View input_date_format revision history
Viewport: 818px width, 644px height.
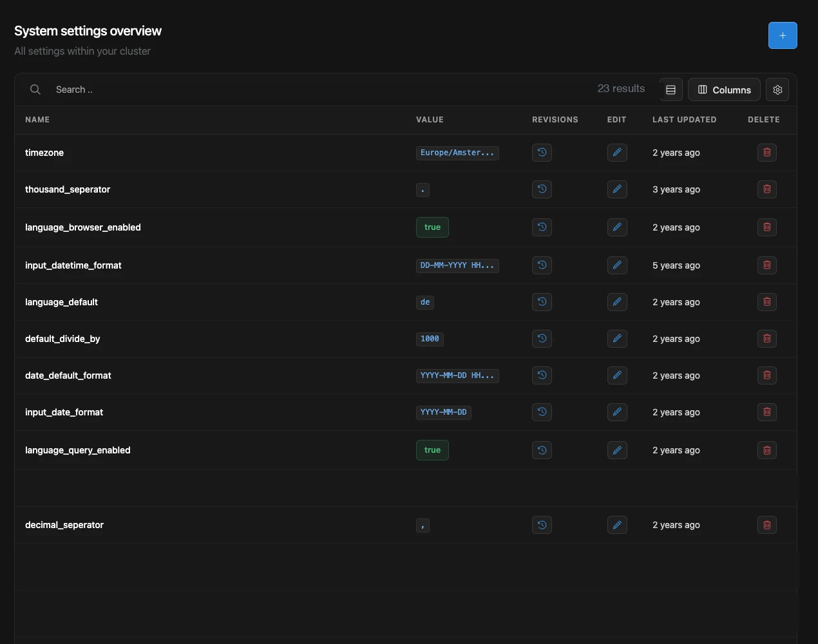point(542,412)
